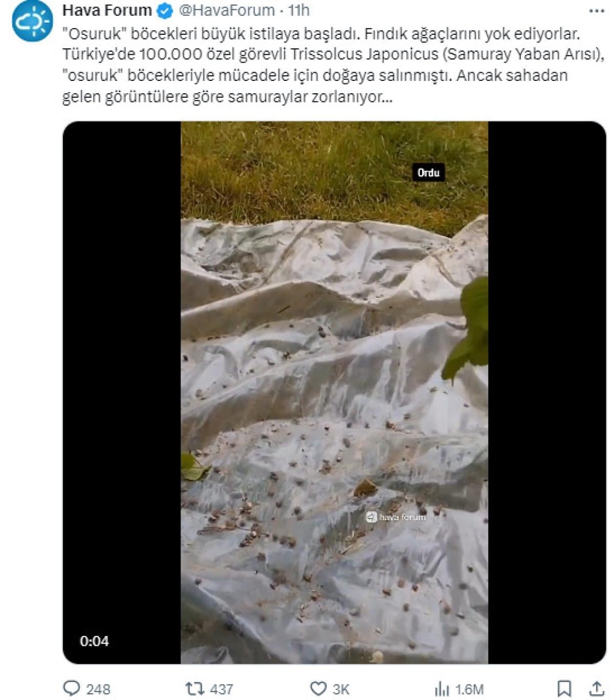Click the 248 replies count
Viewport: 614px width, 700px height.
(98, 689)
